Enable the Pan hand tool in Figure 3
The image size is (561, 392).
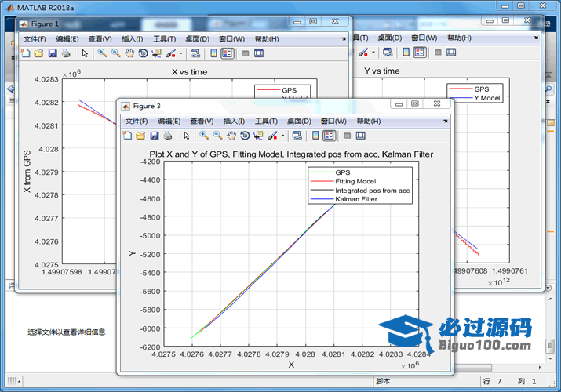231,136
